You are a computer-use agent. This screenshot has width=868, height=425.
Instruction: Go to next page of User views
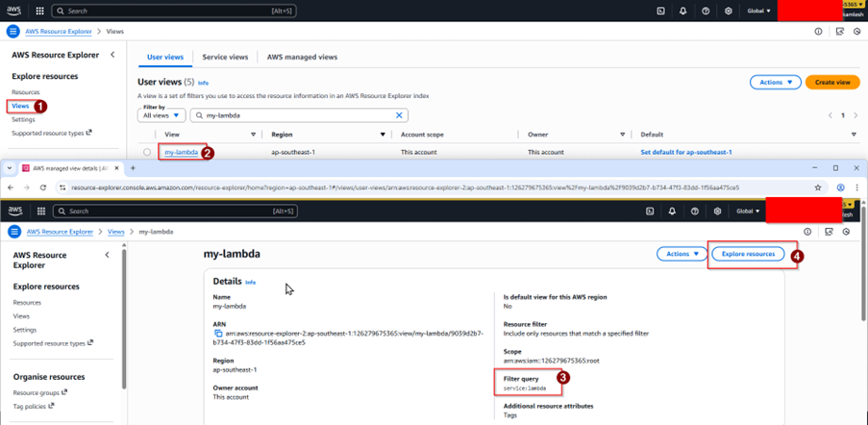(856, 115)
